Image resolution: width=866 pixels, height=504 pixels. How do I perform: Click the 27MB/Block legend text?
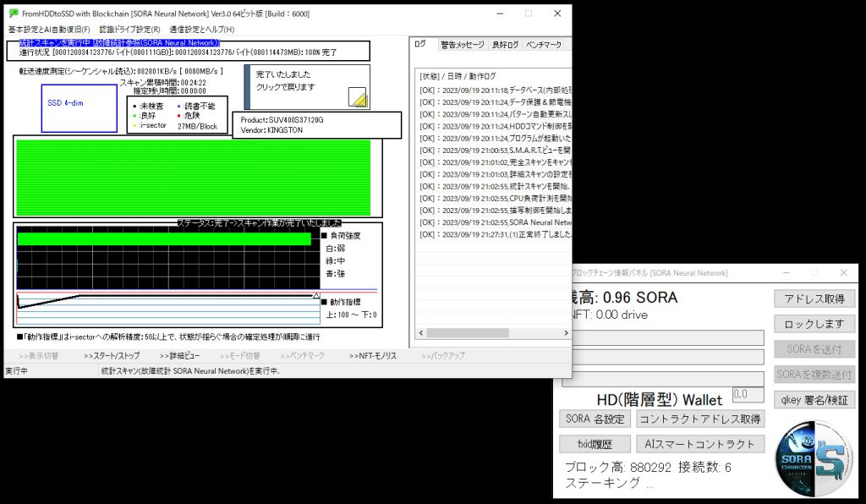(x=198, y=126)
